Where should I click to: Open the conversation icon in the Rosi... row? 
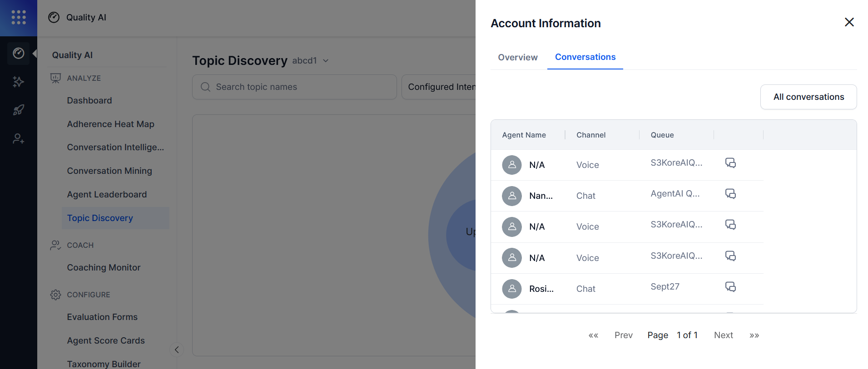730,287
